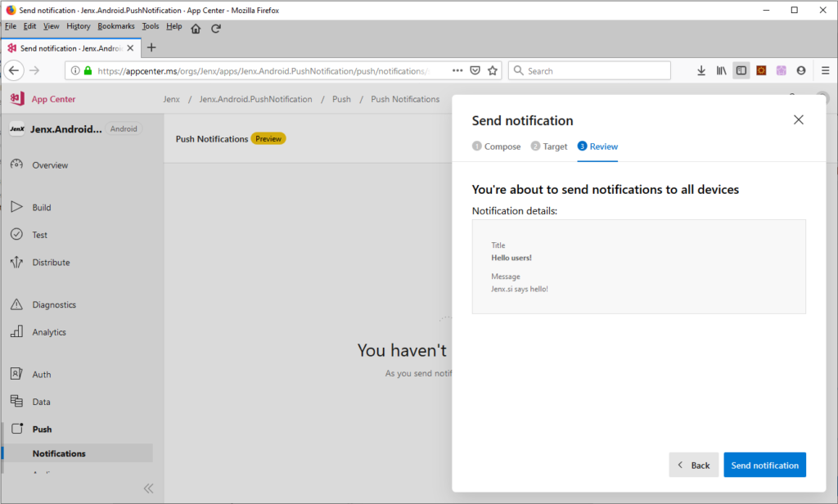This screenshot has height=504, width=838.
Task: Click the Send notification button
Action: coord(765,465)
